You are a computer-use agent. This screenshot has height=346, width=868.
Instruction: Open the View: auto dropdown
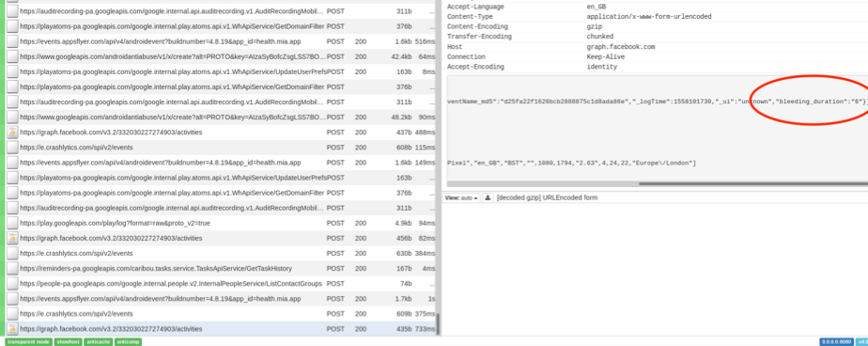coord(461,198)
